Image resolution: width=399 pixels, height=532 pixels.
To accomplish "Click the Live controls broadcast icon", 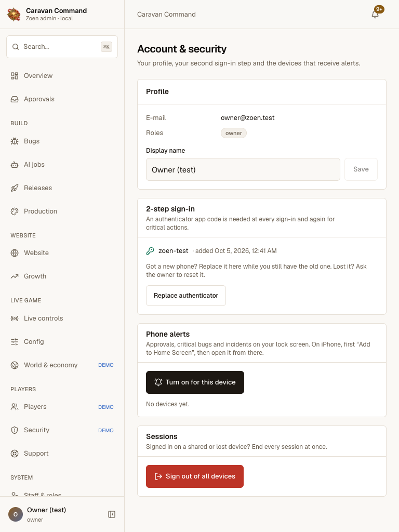I will tap(15, 318).
